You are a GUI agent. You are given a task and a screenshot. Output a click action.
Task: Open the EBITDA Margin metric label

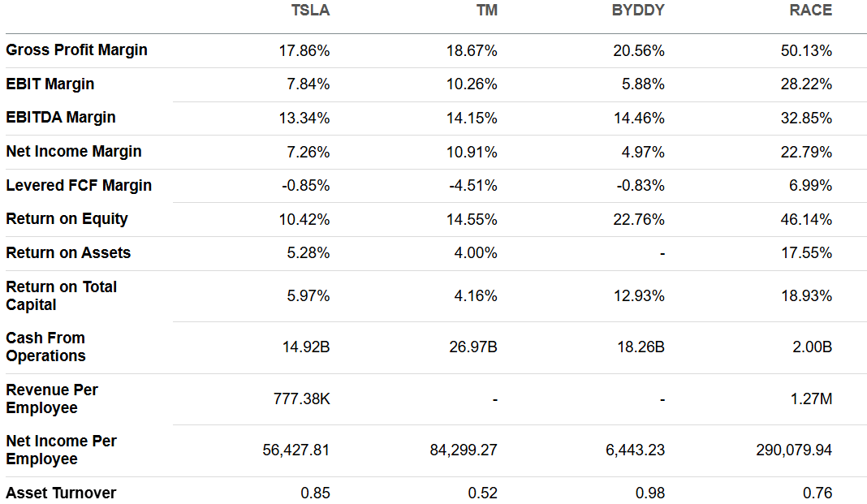coord(61,118)
